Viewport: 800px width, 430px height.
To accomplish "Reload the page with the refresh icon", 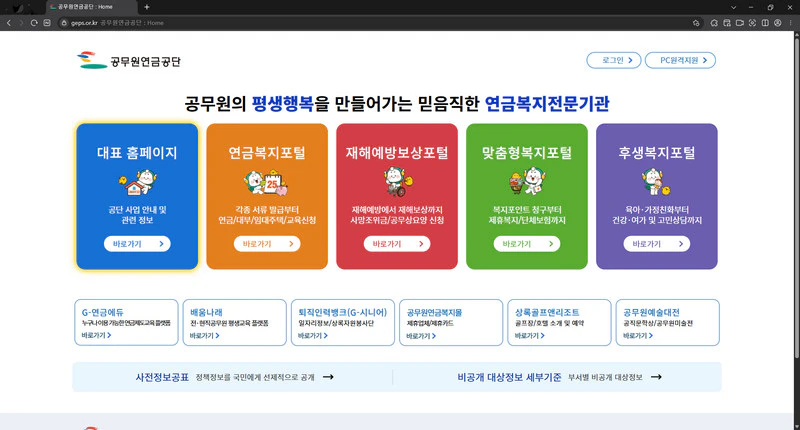I will coord(34,22).
